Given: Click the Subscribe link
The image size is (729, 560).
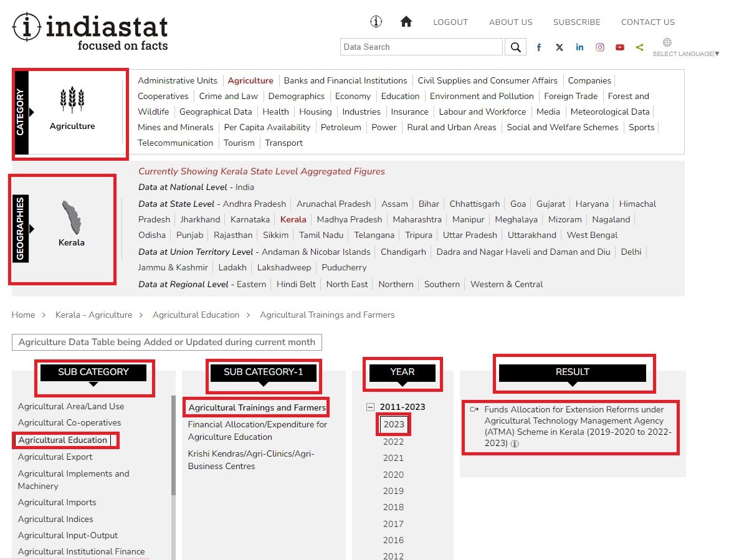Looking at the screenshot, I should [x=576, y=22].
